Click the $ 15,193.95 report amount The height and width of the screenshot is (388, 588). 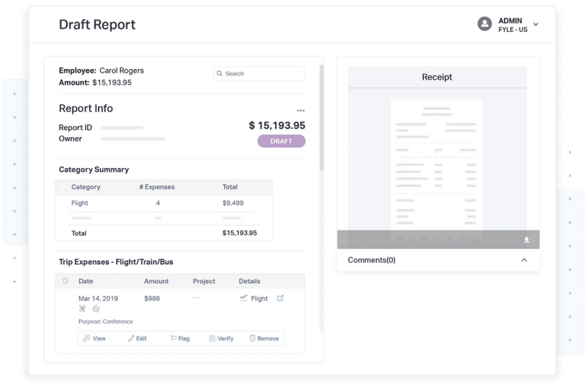(277, 125)
